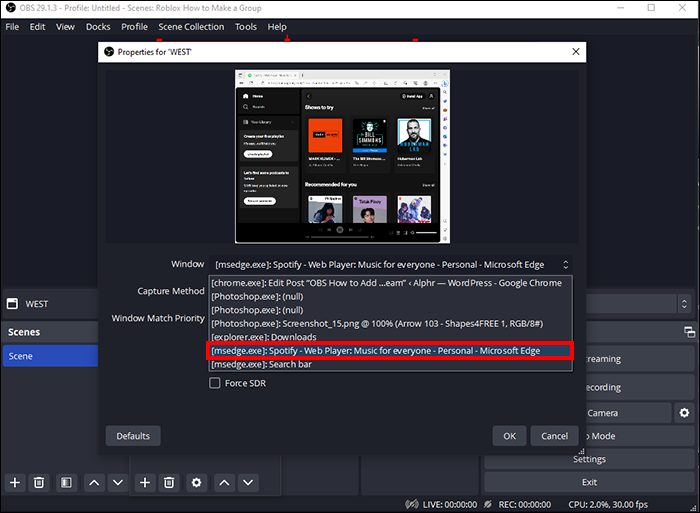Add a new source with plus icon
Viewport: 700px width, 513px height.
(145, 483)
